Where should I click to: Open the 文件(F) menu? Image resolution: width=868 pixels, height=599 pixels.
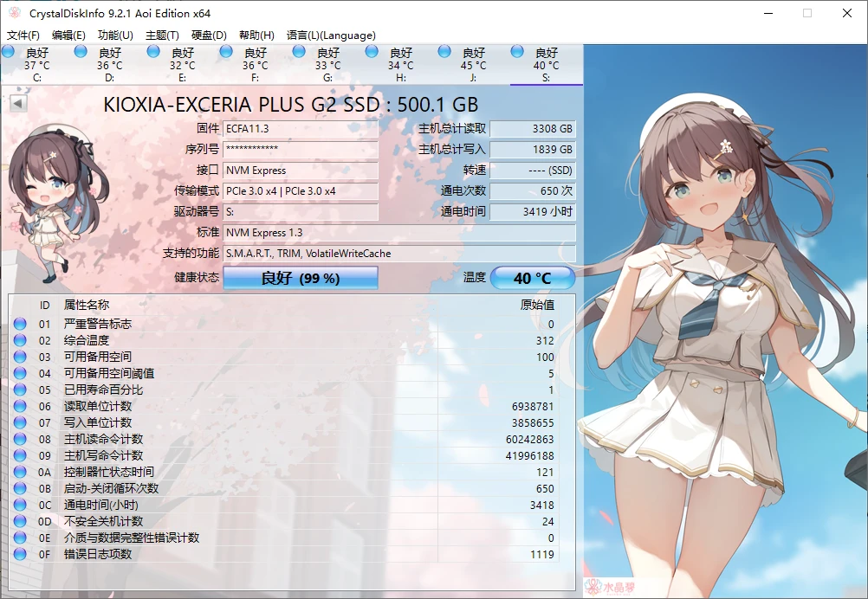23,35
